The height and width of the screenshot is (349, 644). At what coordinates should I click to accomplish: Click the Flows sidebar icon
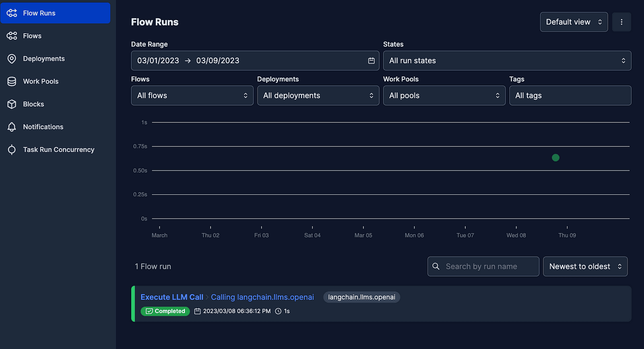(12, 36)
